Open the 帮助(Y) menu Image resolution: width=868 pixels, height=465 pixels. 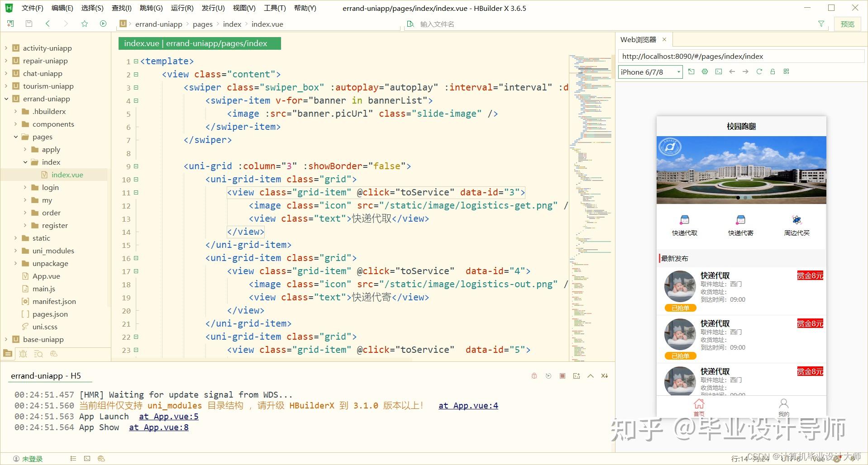[x=305, y=8]
